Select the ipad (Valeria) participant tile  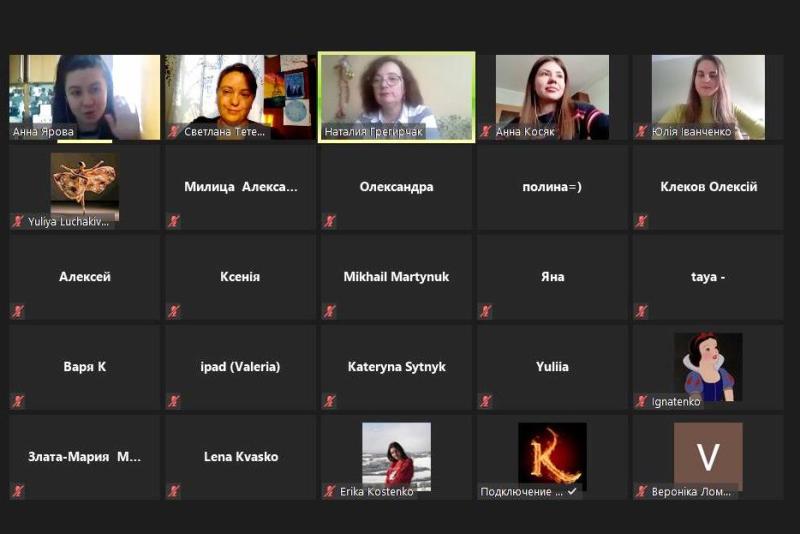click(240, 367)
